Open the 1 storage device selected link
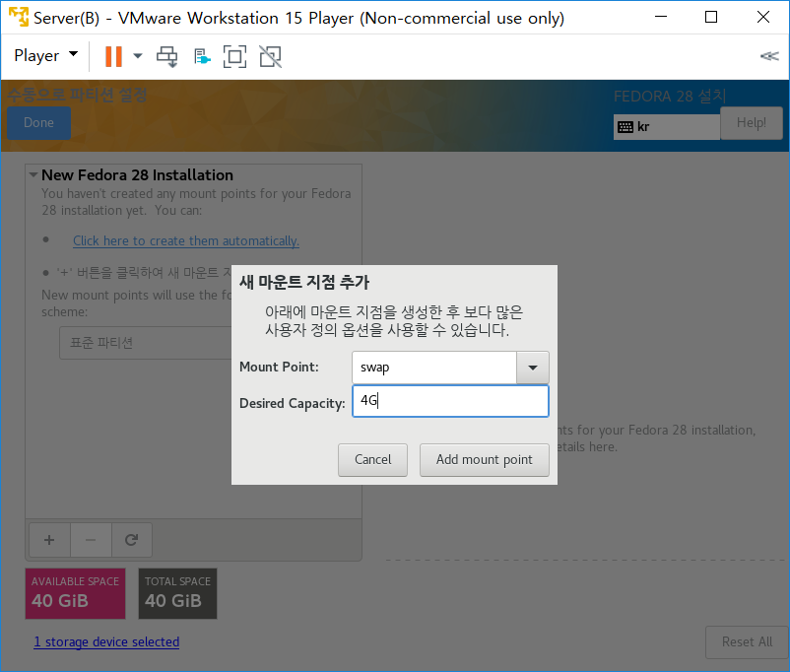Image resolution: width=790 pixels, height=672 pixels. pos(106,641)
